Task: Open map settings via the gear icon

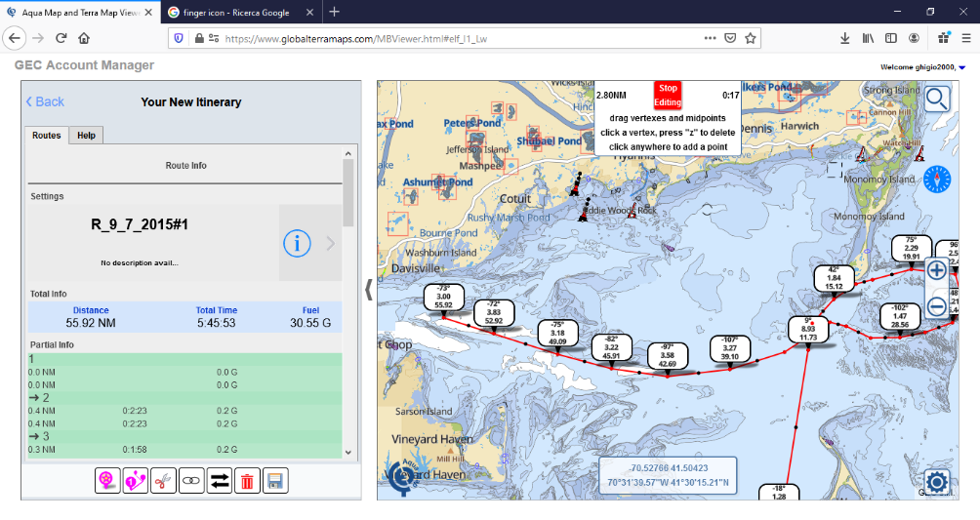Action: coord(937,482)
